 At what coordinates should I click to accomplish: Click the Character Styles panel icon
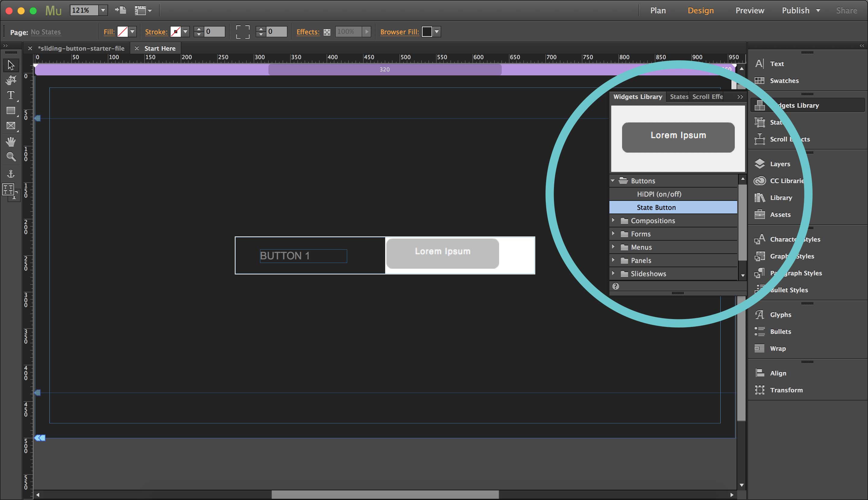point(760,239)
